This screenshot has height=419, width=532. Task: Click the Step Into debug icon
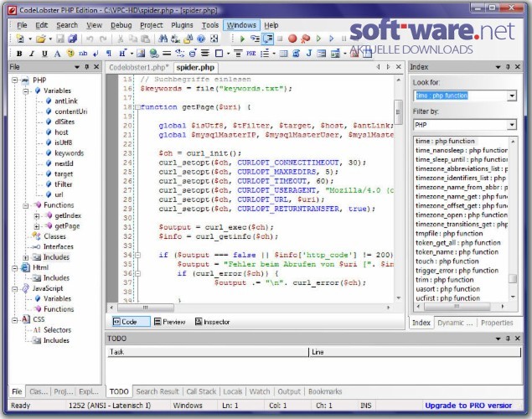[255, 39]
